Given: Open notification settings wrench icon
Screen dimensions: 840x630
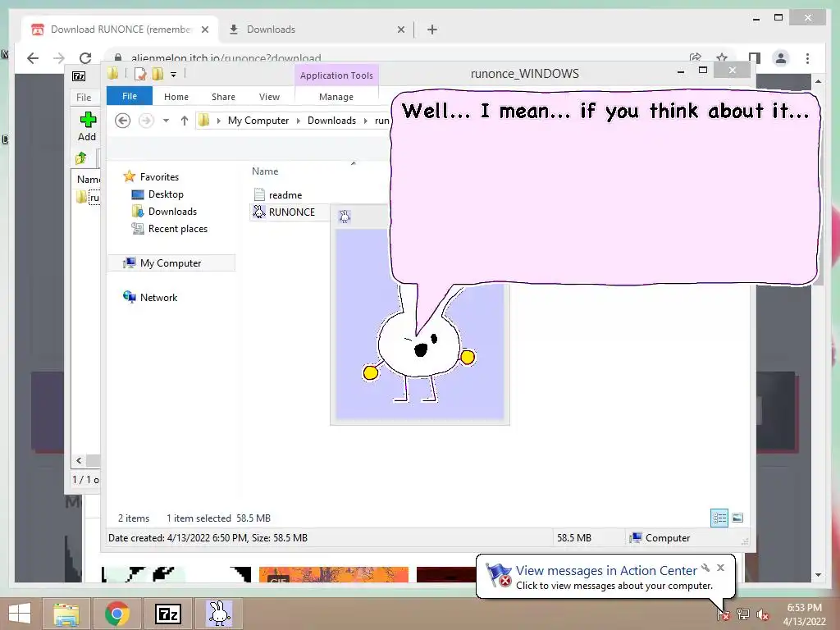Looking at the screenshot, I should (706, 568).
